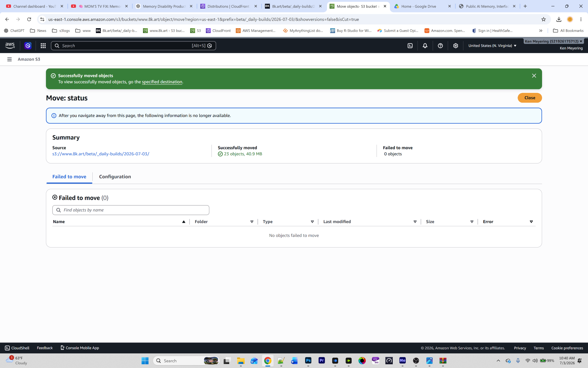This screenshot has width=588, height=368.
Task: Open Cookie preferences in the footer
Action: tap(567, 348)
